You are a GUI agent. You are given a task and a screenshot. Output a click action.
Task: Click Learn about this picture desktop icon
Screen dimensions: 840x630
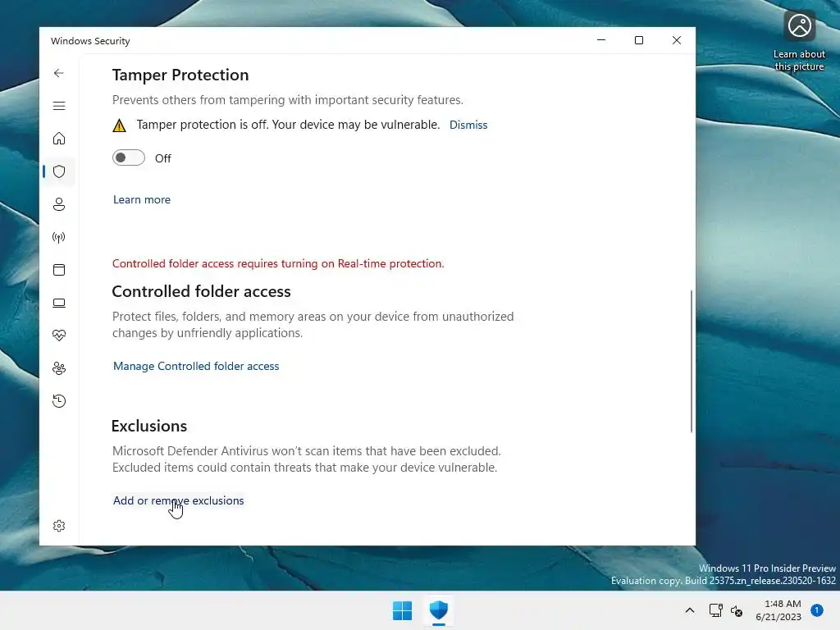799,41
